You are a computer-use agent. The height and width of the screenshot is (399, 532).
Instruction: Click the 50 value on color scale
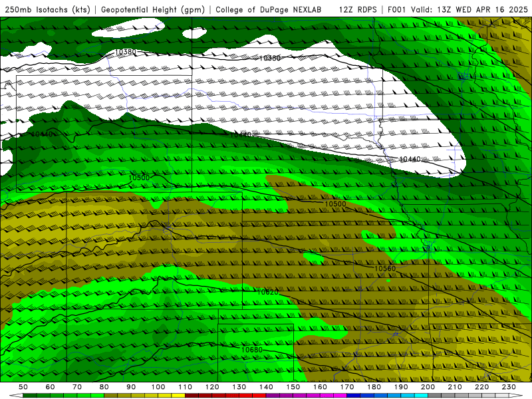coord(23,387)
